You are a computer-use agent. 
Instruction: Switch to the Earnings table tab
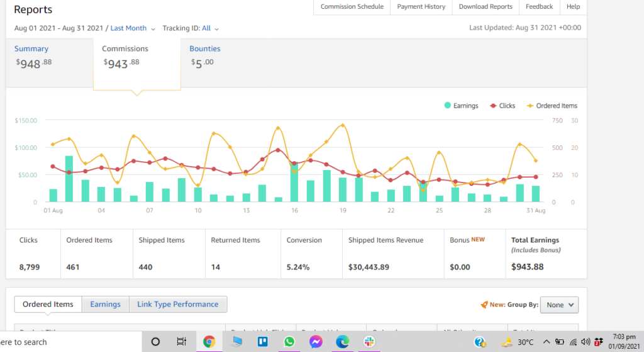click(106, 304)
